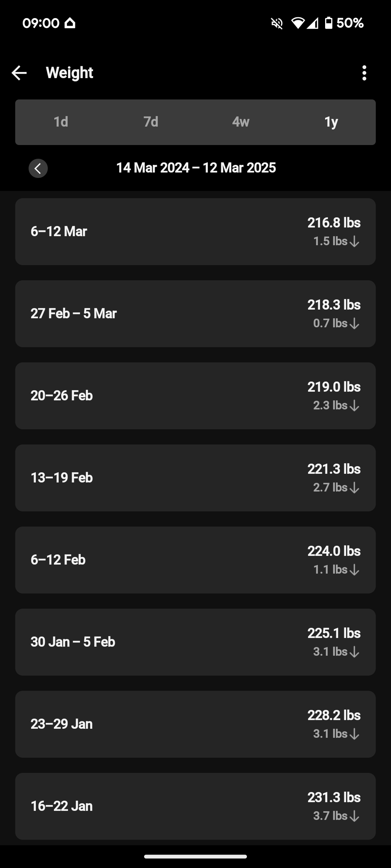Tap the muted sound status icon
This screenshot has width=391, height=868.
(277, 24)
